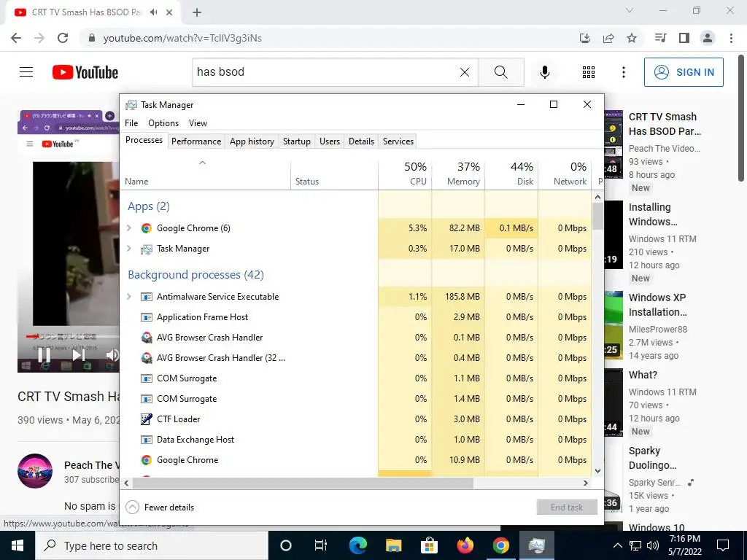Clear the YouTube search text

click(x=465, y=72)
